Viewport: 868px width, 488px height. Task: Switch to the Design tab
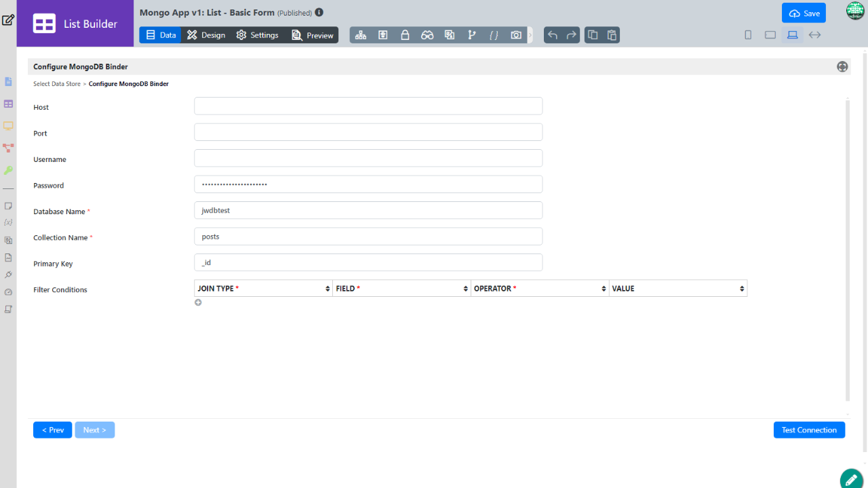click(x=206, y=35)
